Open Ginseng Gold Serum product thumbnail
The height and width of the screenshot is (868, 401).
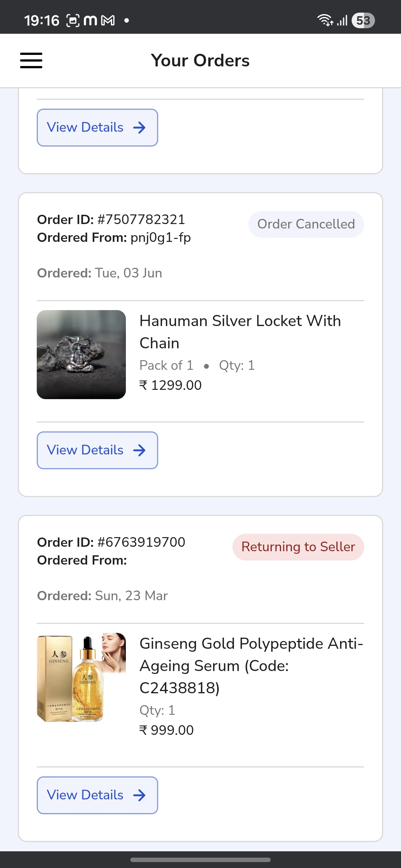tap(81, 677)
